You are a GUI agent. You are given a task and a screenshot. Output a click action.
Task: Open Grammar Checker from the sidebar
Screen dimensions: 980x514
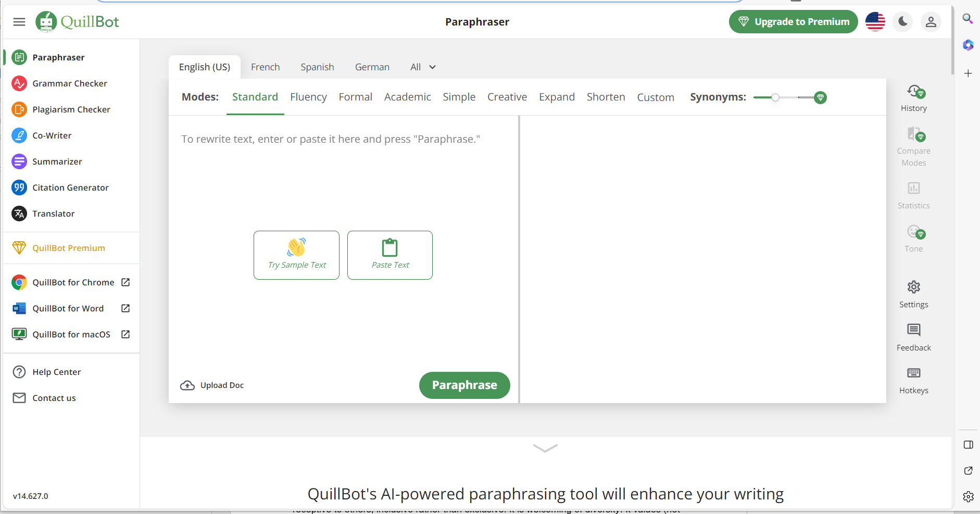[69, 83]
